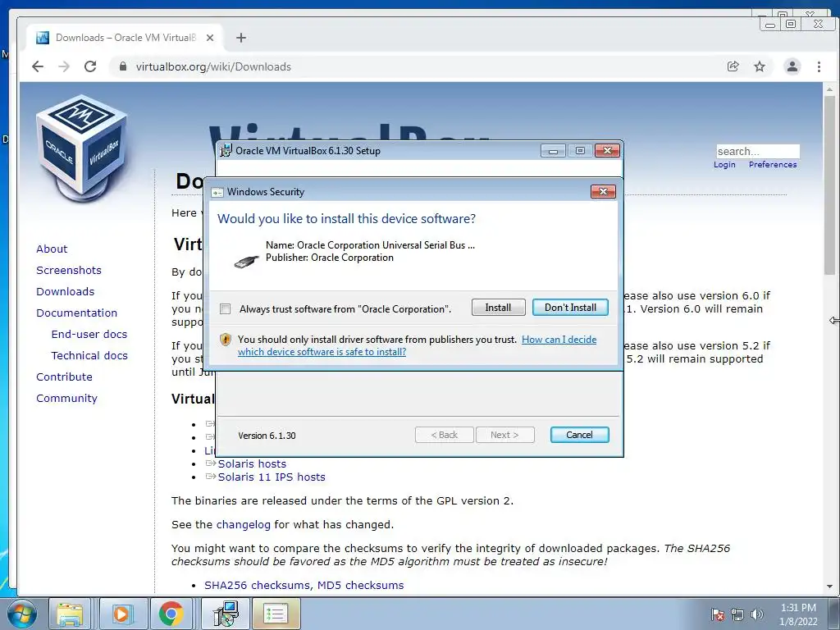Click the share page icon in Chrome

coord(733,66)
